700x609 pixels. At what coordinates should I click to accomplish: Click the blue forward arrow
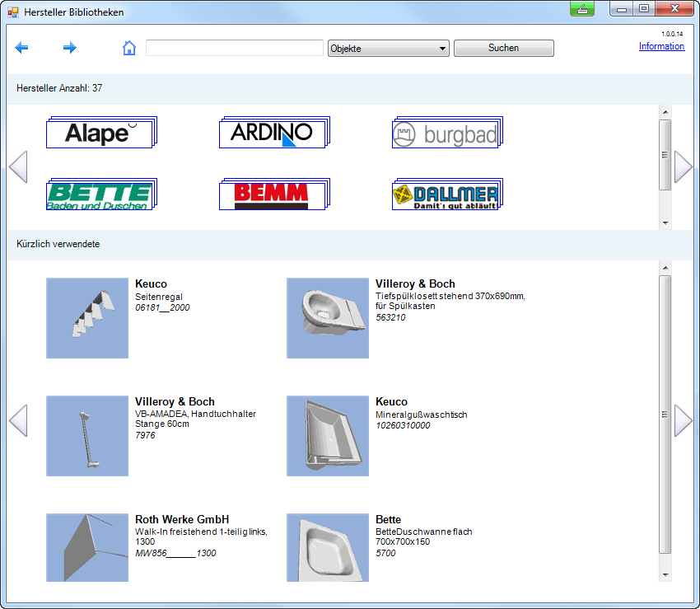click(70, 47)
